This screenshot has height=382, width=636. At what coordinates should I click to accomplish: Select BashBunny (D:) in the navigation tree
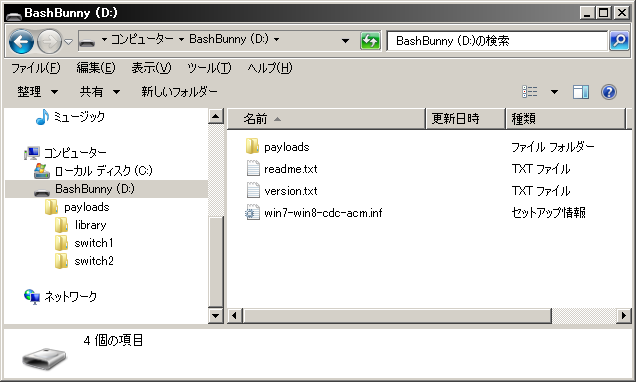95,189
